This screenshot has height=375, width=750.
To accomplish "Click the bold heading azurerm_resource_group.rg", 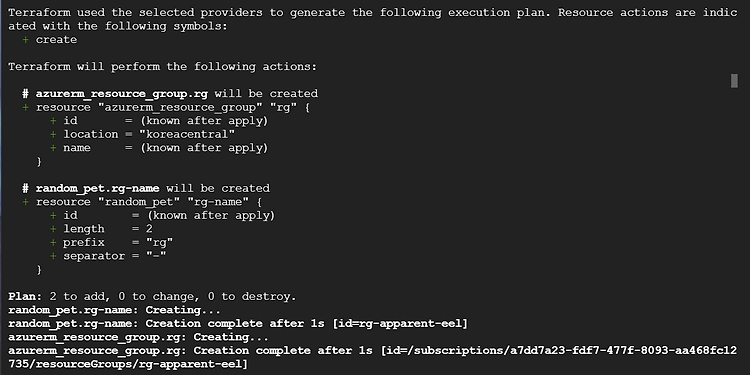I will (x=121, y=93).
